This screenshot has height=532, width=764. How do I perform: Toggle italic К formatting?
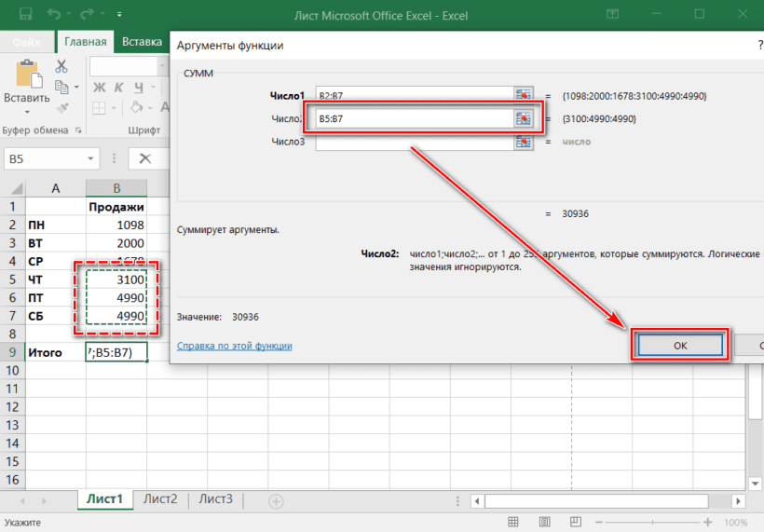pyautogui.click(x=119, y=88)
